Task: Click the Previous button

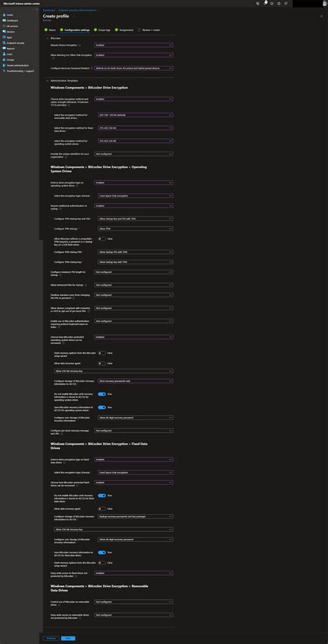Action: click(x=51, y=638)
